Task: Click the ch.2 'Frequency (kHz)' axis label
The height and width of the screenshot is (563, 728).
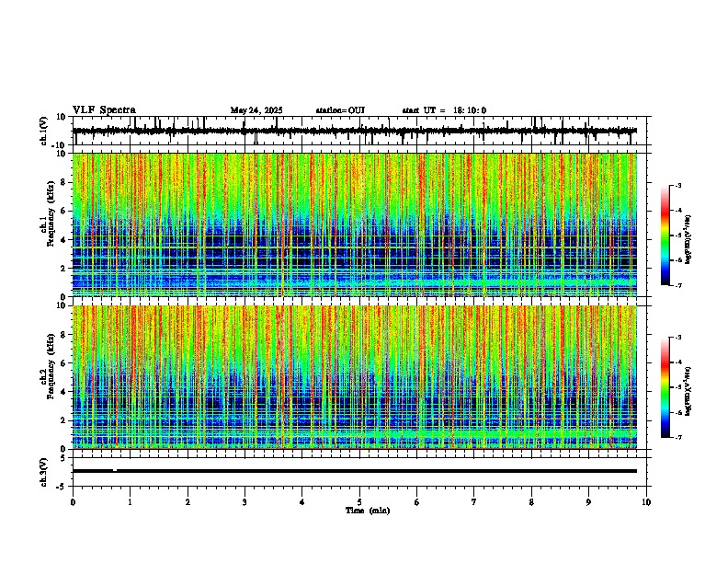Action: click(x=51, y=365)
